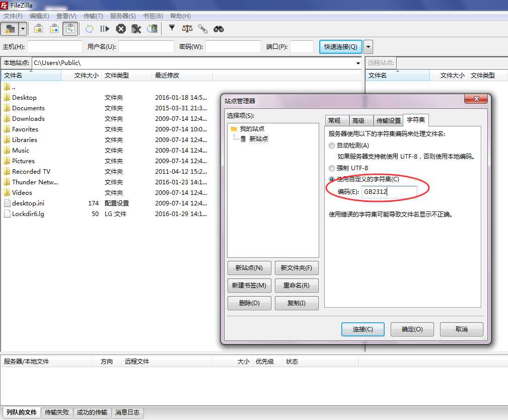Switch to the 传输设置 tab
This screenshot has height=420, width=508.
point(388,120)
